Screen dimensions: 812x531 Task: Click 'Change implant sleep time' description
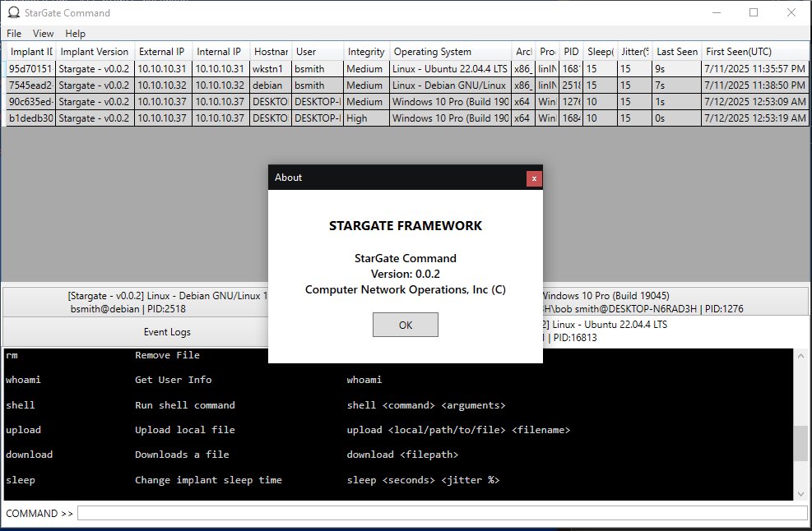coord(208,480)
